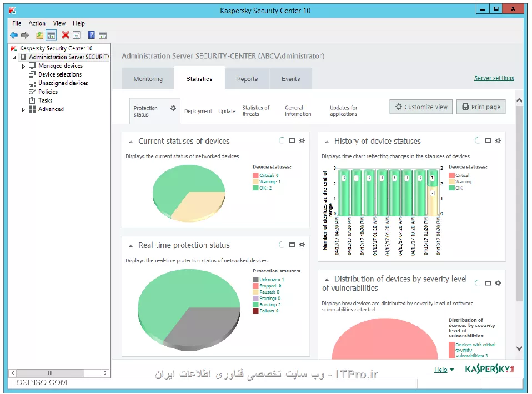
Task: Click the content pane scroll down arrow
Action: pyautogui.click(x=519, y=348)
